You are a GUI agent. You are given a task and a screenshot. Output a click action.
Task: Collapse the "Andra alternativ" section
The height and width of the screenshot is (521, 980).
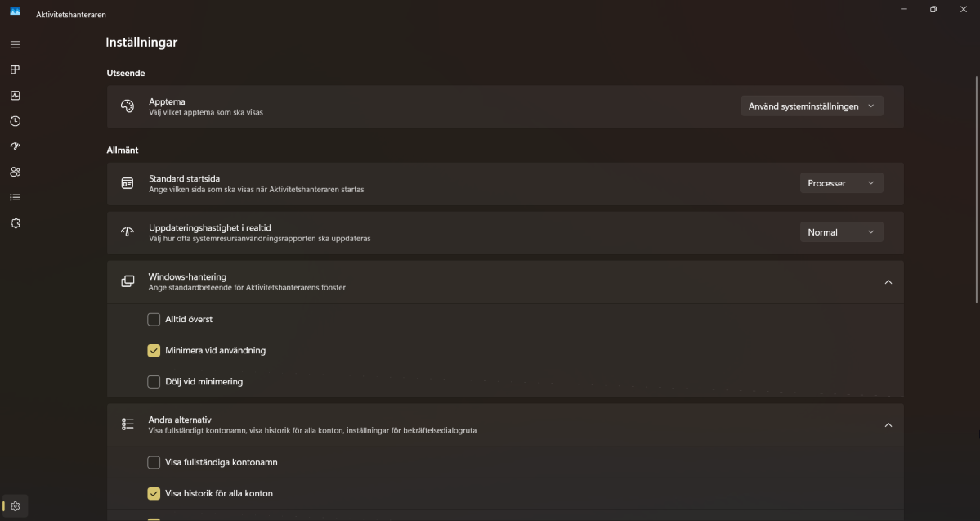(x=888, y=425)
